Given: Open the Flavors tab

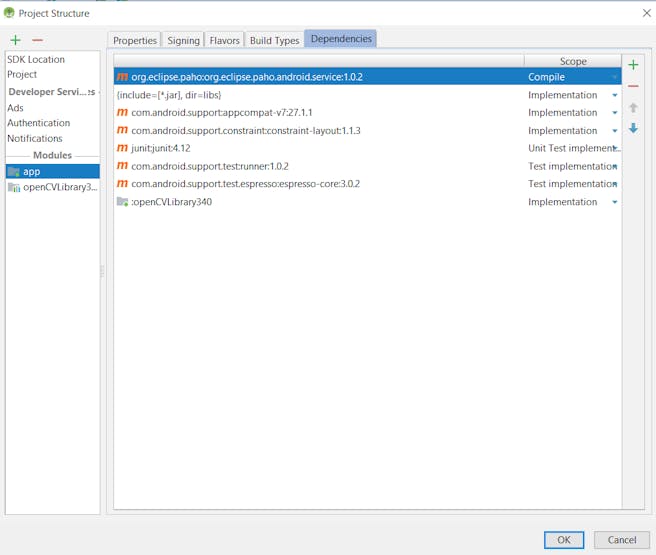Looking at the screenshot, I should pos(224,40).
